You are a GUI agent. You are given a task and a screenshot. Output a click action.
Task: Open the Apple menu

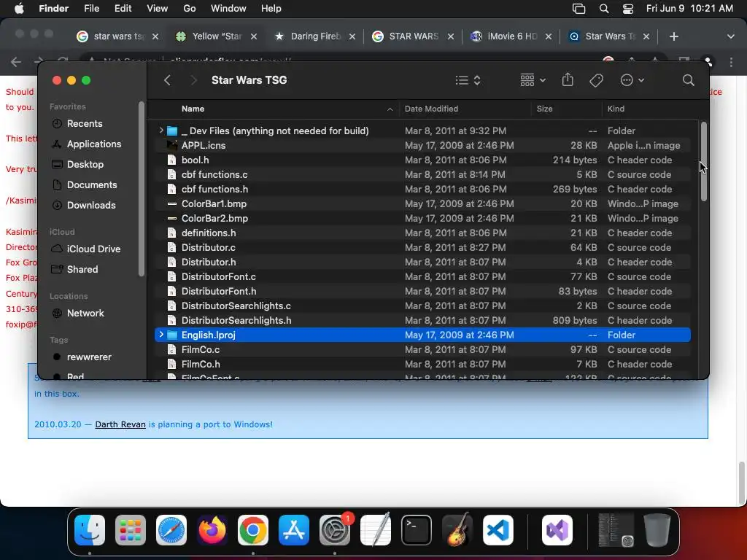click(19, 9)
